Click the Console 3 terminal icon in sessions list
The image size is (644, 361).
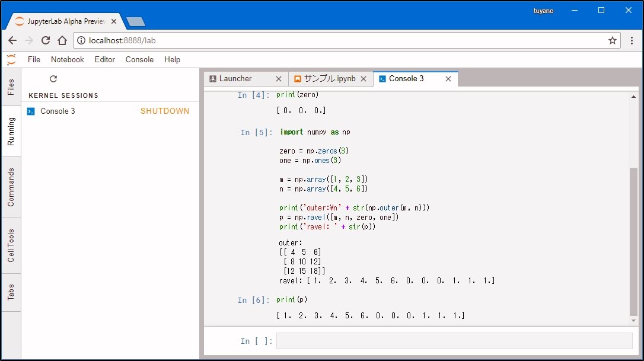point(31,111)
